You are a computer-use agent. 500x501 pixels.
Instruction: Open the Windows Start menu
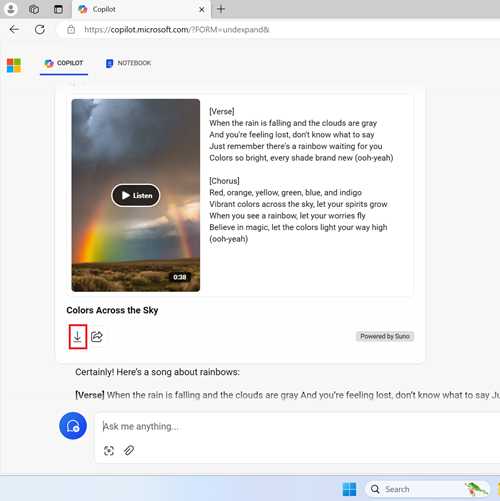coord(349,489)
